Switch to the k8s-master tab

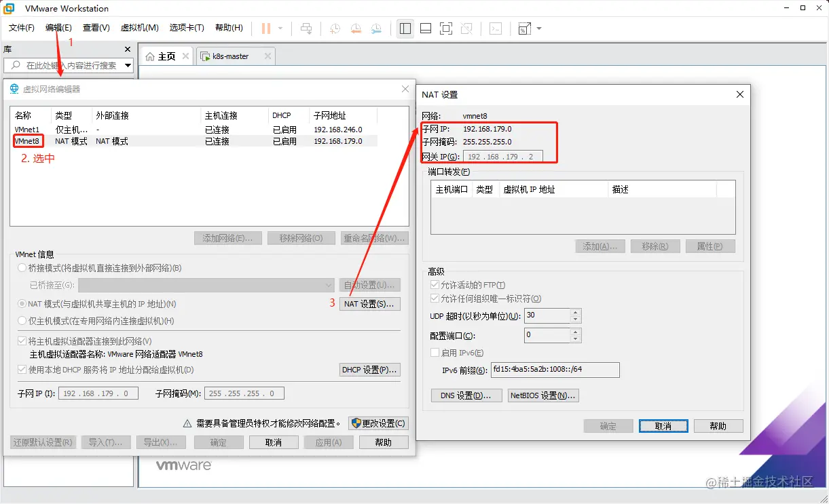coord(235,56)
